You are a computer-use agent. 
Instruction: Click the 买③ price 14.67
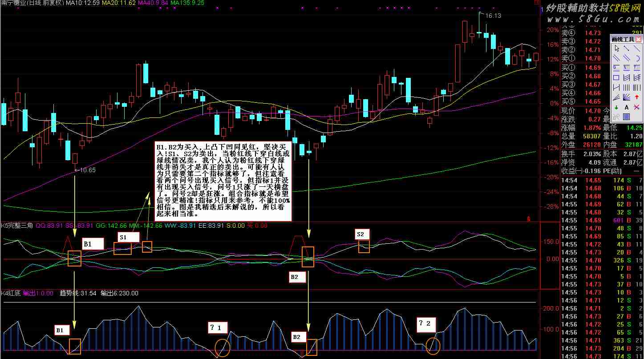tap(593, 85)
